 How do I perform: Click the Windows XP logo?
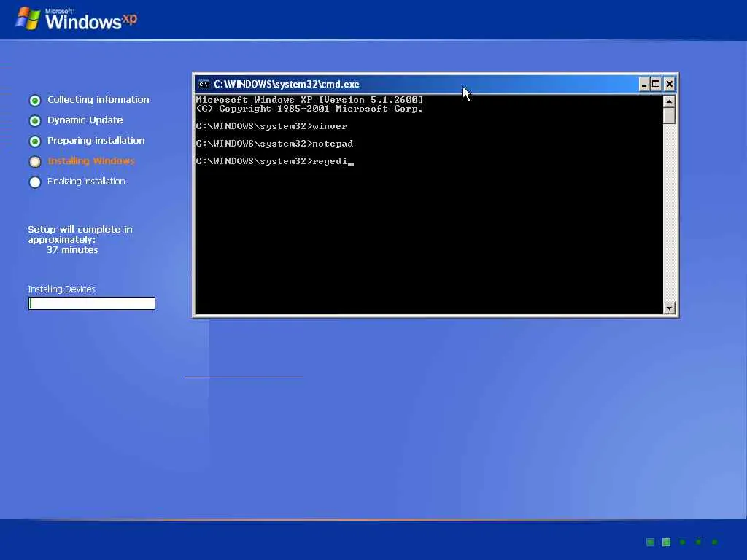76,19
